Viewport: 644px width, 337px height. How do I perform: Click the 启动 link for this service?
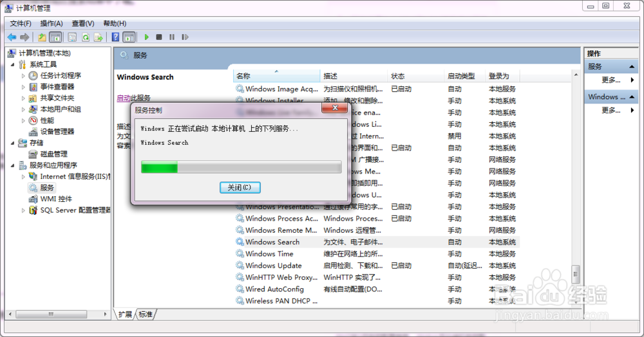click(123, 98)
